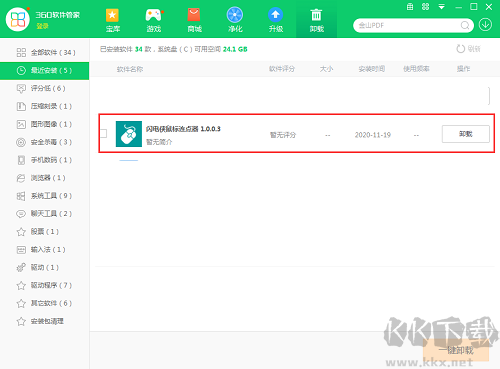Open the 安全杀毒 (3) category

(45, 142)
